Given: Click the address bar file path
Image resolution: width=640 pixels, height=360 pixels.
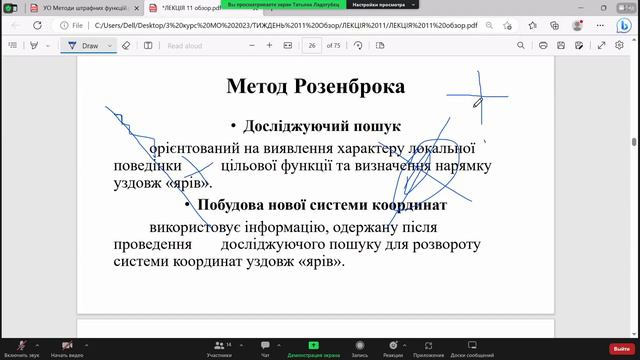Looking at the screenshot, I should pyautogui.click(x=286, y=25).
